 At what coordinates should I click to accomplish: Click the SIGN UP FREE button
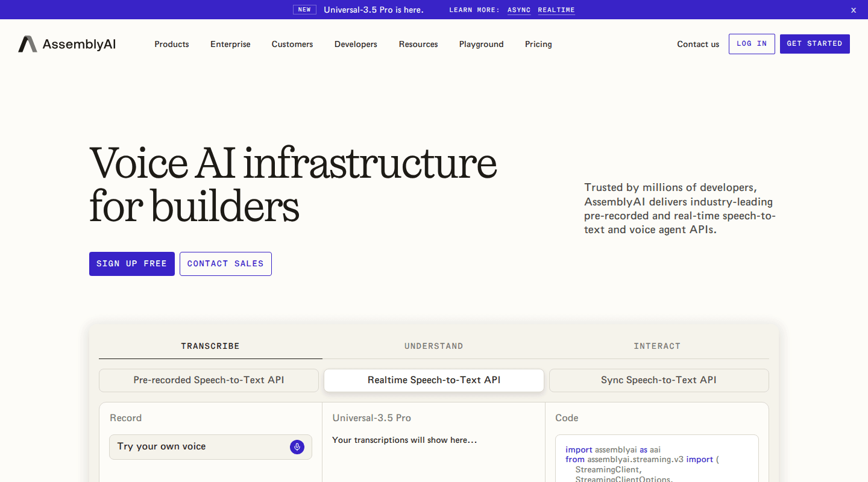[x=132, y=264]
